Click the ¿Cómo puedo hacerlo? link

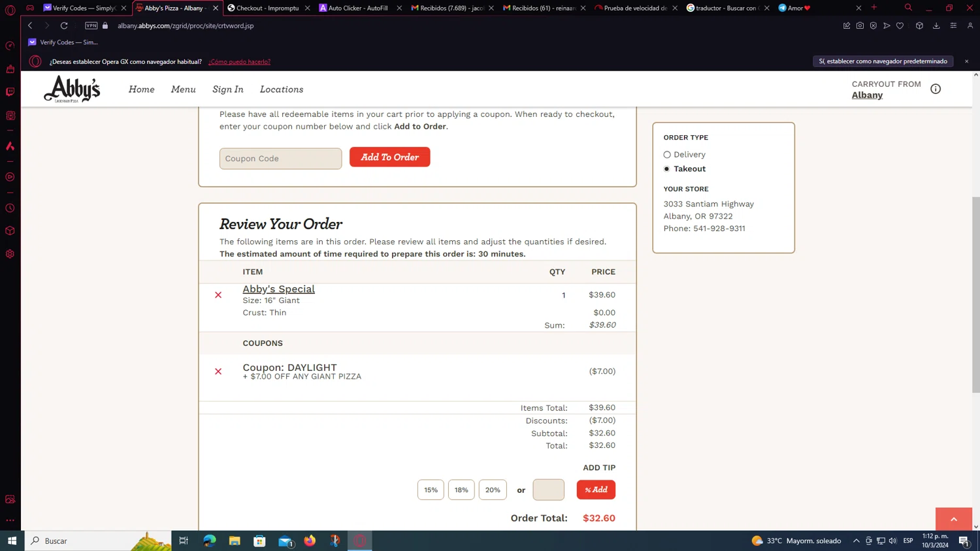pos(239,61)
